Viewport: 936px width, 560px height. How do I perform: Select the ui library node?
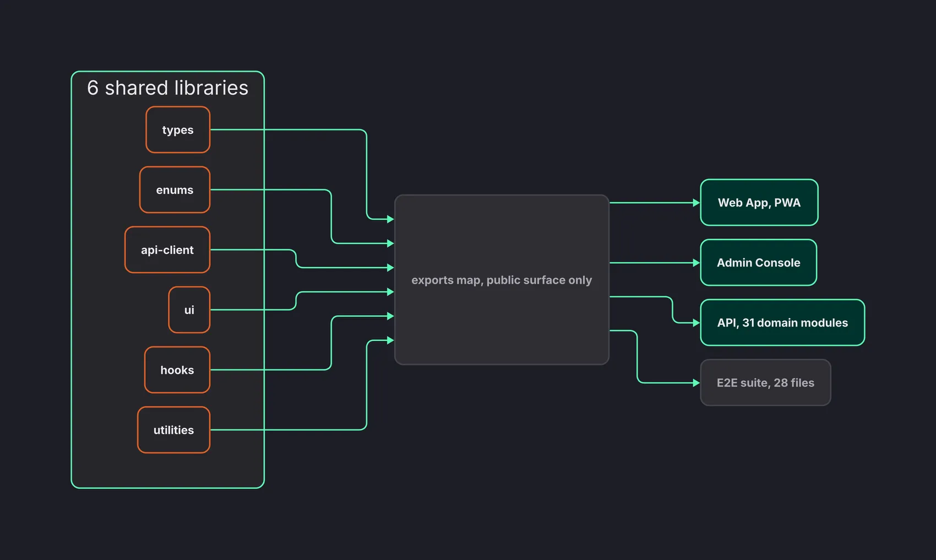point(189,310)
